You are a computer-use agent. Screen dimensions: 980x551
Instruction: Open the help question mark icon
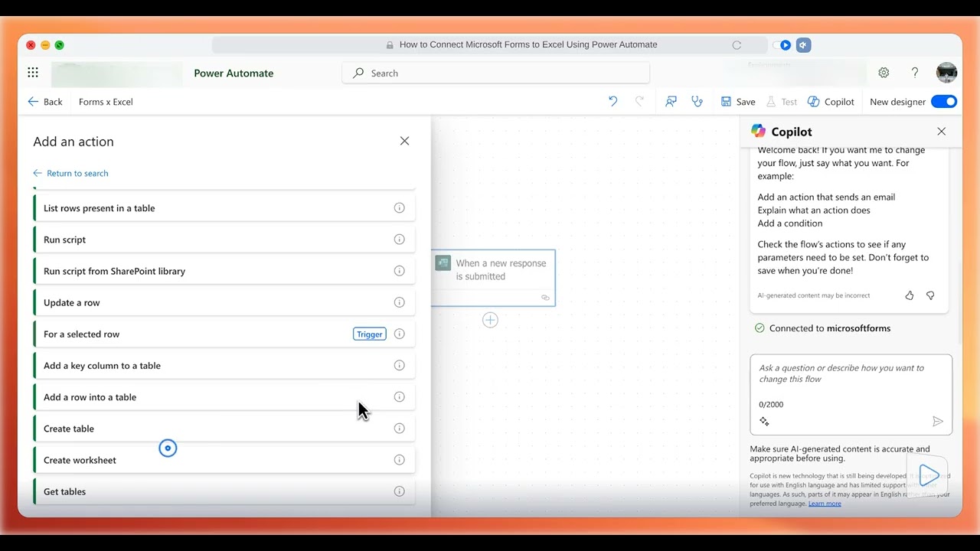914,73
